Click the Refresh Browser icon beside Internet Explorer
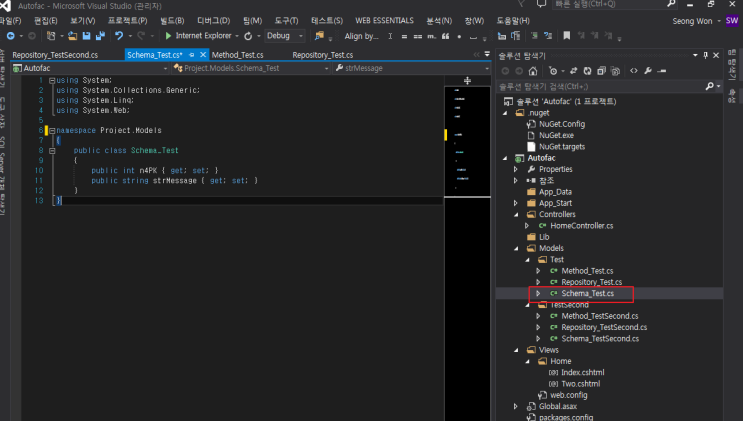Image resolution: width=743 pixels, height=421 pixels. tap(248, 36)
